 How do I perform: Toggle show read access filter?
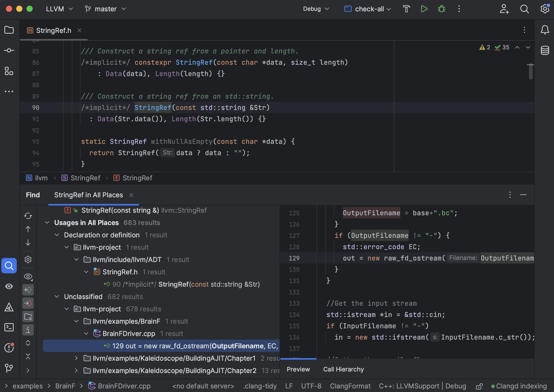pyautogui.click(x=28, y=290)
